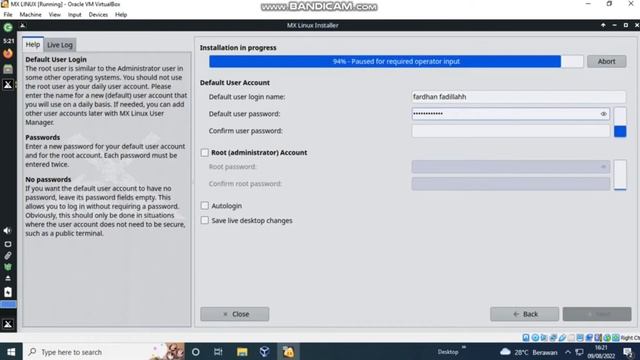This screenshot has width=640, height=360.
Task: Open the MX start menu icon at panel bottom
Action: [x=8, y=324]
